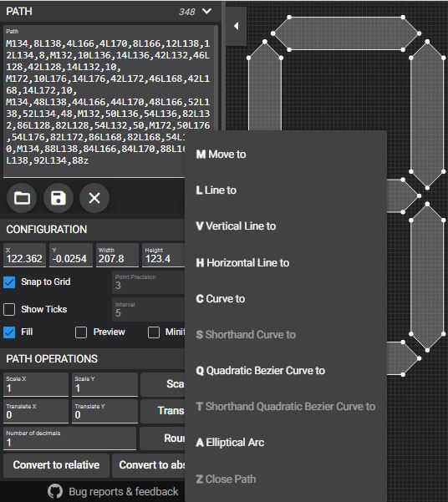Collapse the PATH section chevron

207,12
